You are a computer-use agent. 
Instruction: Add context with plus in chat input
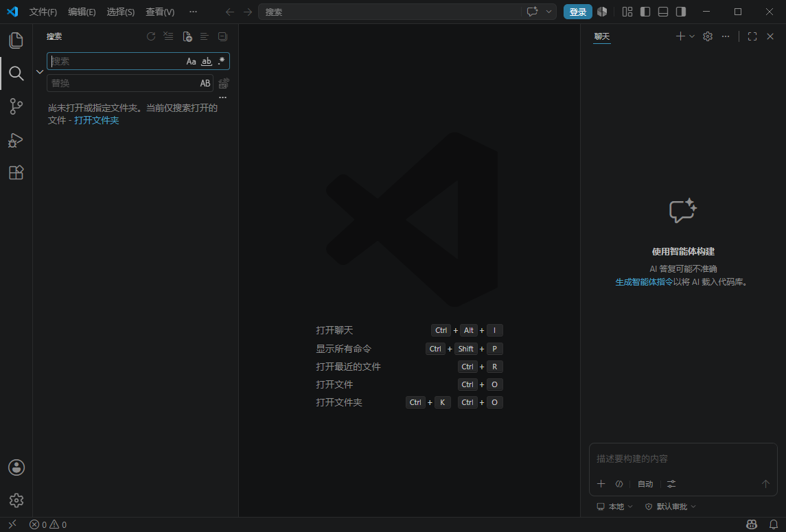click(601, 484)
